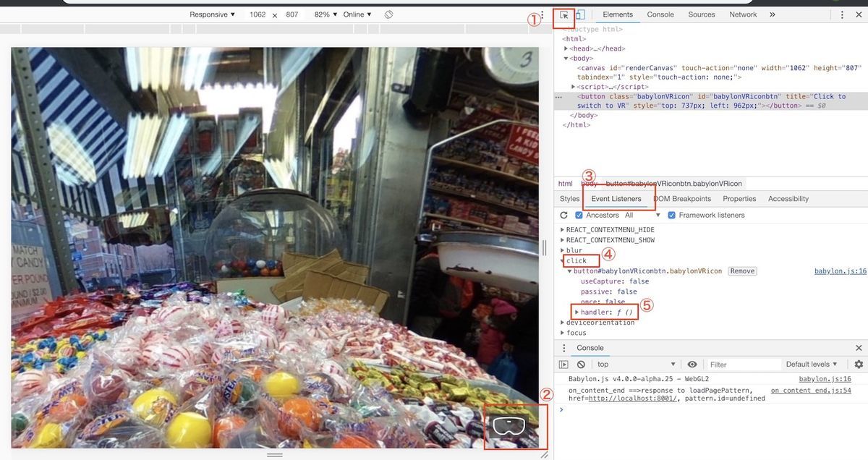
Task: Open the top context selector dropdown
Action: point(637,365)
